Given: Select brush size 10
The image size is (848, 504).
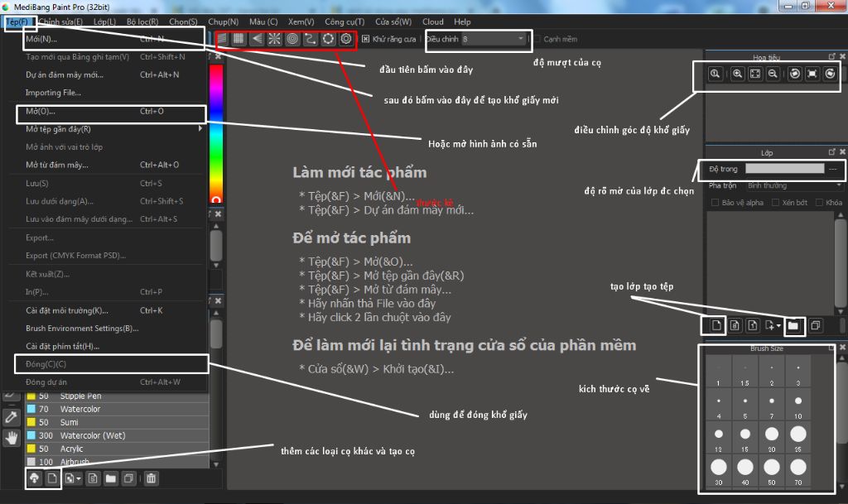Looking at the screenshot, I should click(797, 405).
